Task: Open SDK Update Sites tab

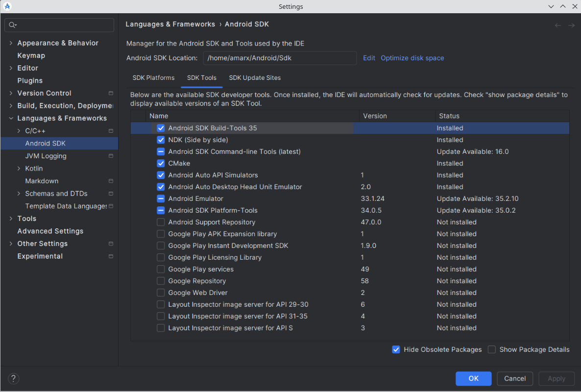Action: click(x=255, y=78)
